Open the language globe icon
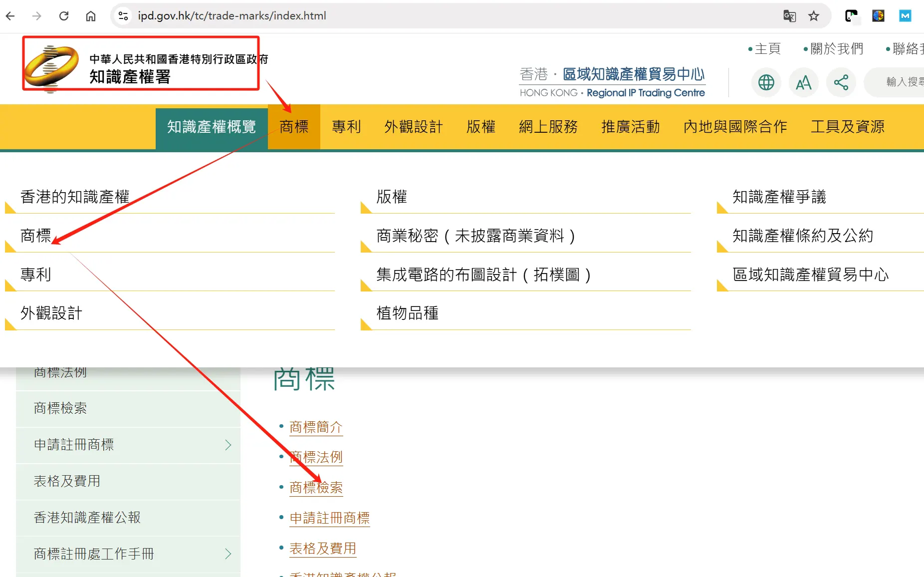This screenshot has height=577, width=924. coord(766,82)
